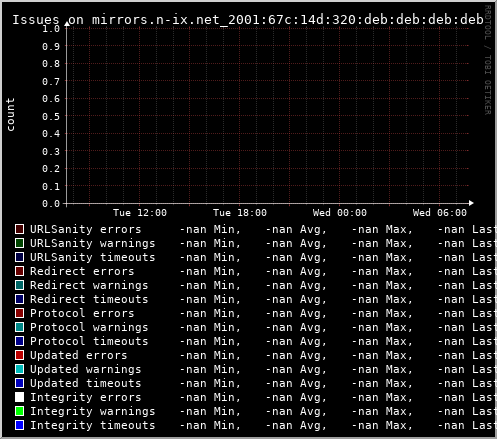497x439 pixels.
Task: Click the Updated errors legend label
Action: (x=79, y=355)
